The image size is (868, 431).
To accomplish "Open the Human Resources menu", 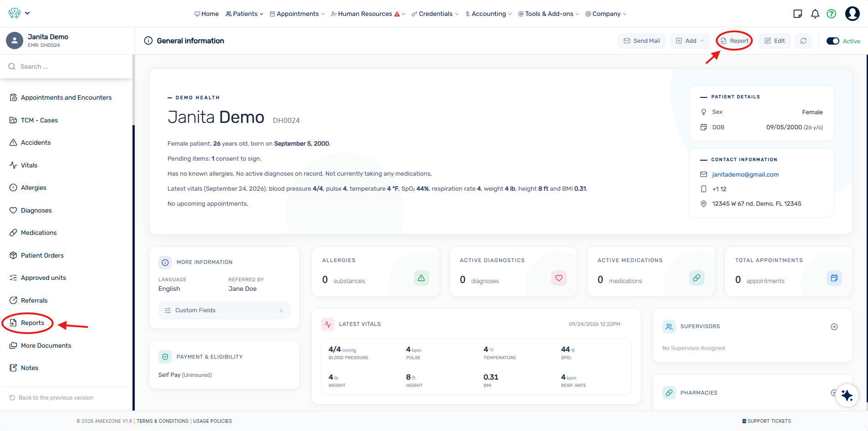I will 368,14.
